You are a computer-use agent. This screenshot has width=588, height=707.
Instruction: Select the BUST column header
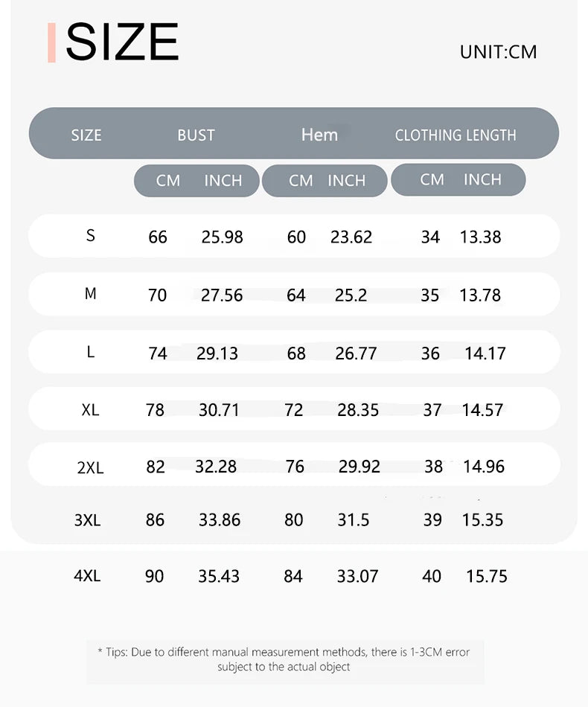tap(196, 135)
